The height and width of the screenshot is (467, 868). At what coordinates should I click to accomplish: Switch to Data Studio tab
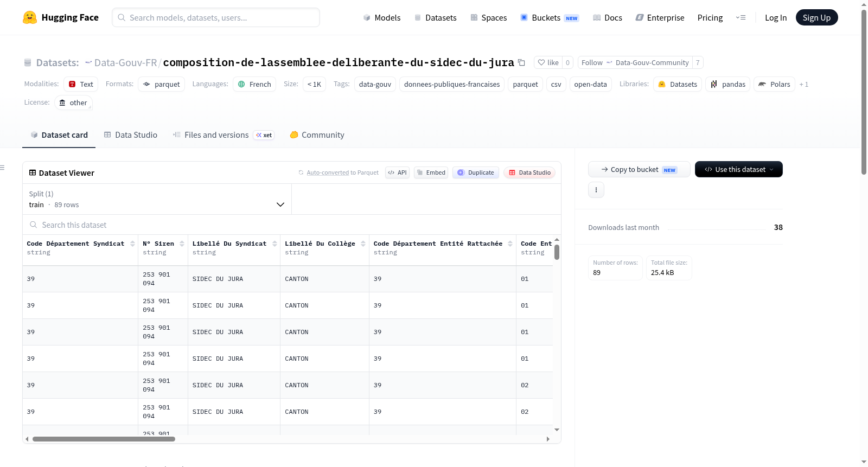pyautogui.click(x=130, y=135)
